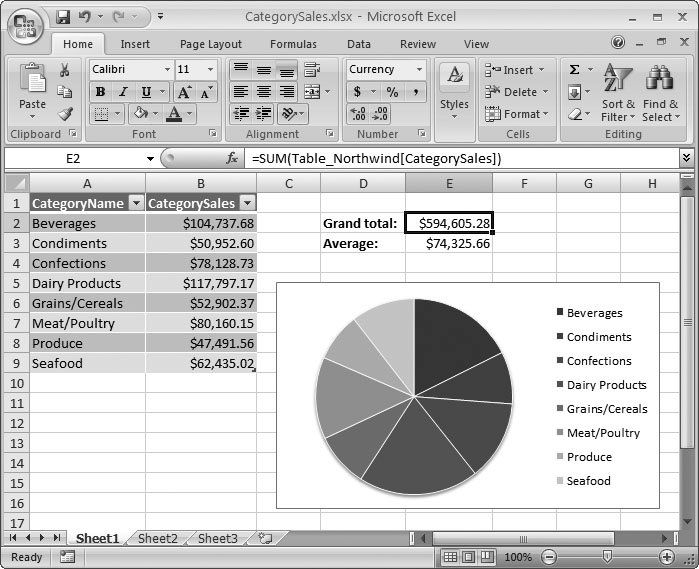Open the Review tab

418,44
